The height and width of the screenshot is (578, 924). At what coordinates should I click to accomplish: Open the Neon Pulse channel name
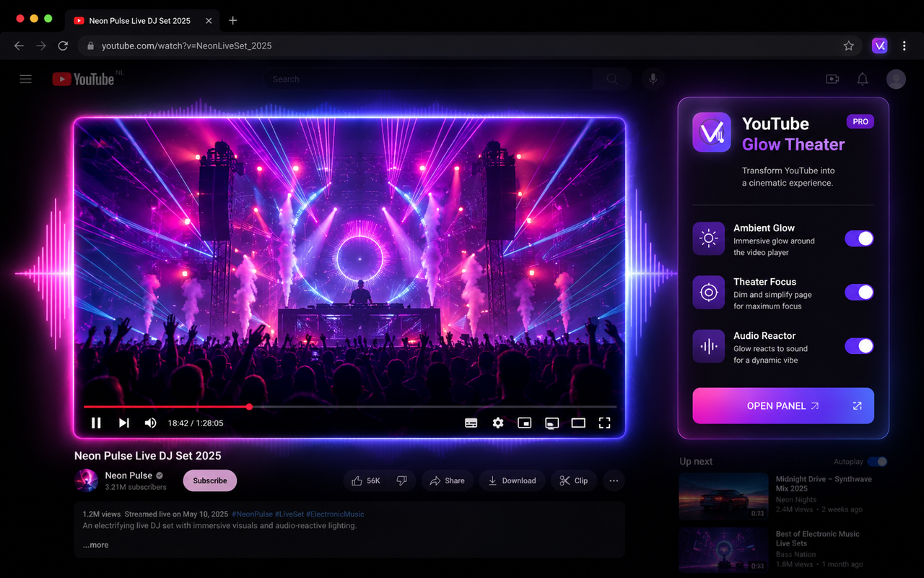pyautogui.click(x=128, y=475)
